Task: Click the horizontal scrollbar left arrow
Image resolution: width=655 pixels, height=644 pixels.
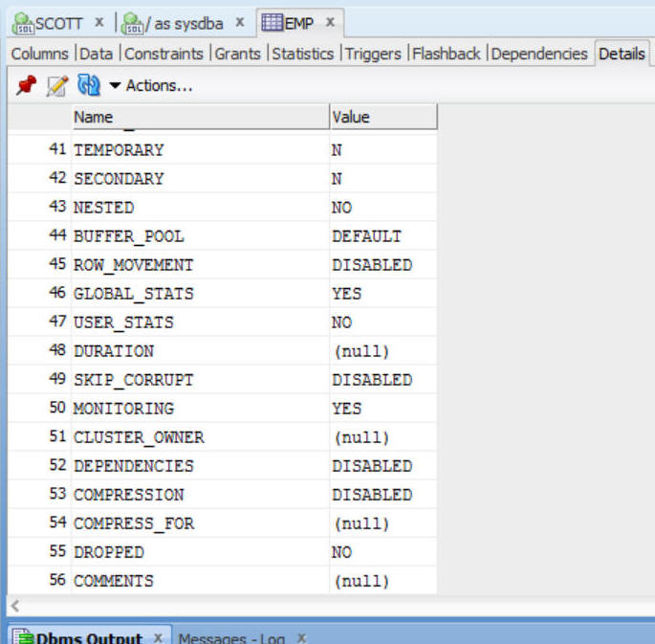Action: [x=13, y=606]
